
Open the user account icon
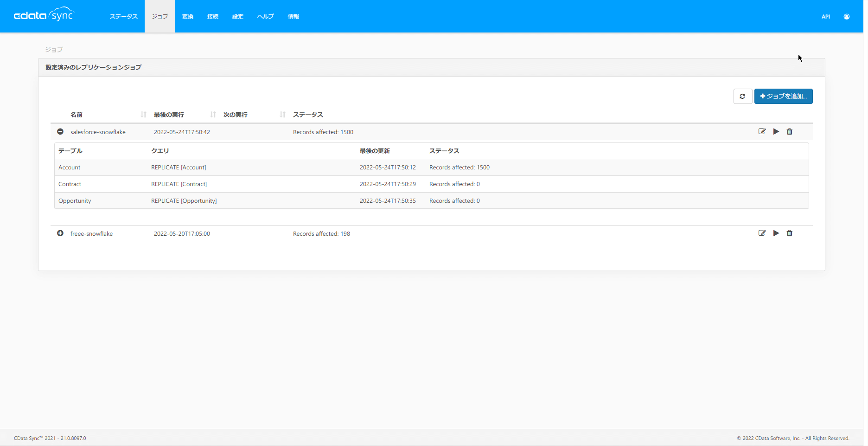tap(846, 17)
